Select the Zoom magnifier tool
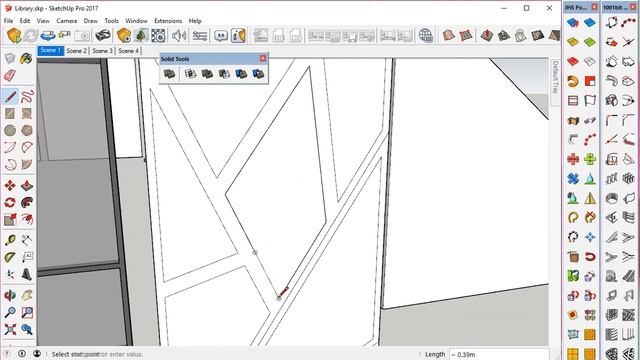This screenshot has height=360, width=640. pyautogui.click(x=10, y=312)
